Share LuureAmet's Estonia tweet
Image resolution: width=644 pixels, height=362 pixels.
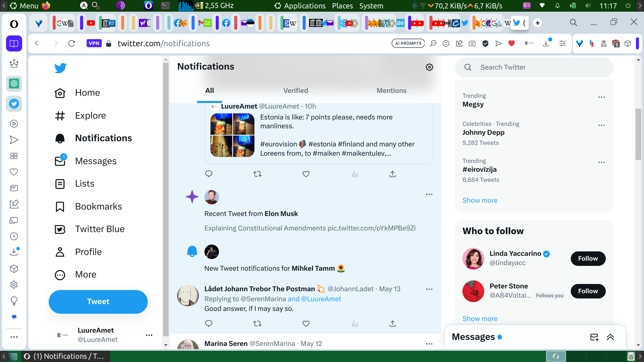[392, 174]
